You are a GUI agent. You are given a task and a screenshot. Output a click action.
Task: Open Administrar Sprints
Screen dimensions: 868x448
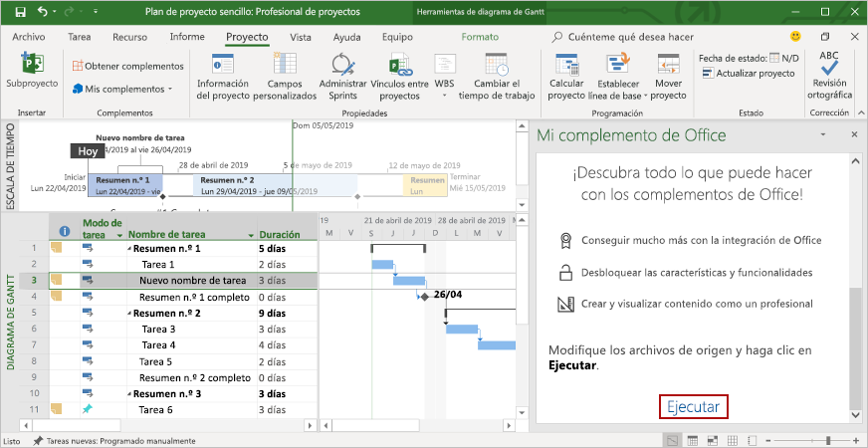point(342,77)
